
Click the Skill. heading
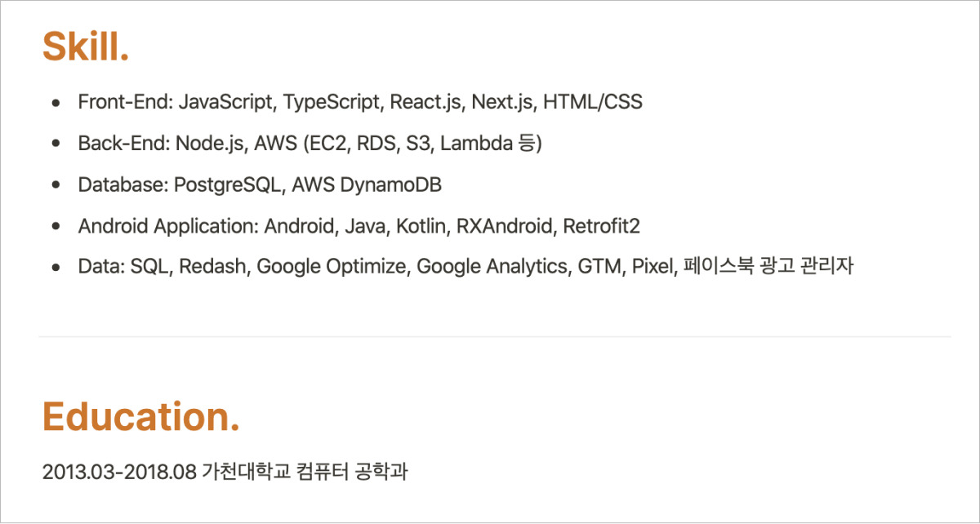[86, 47]
